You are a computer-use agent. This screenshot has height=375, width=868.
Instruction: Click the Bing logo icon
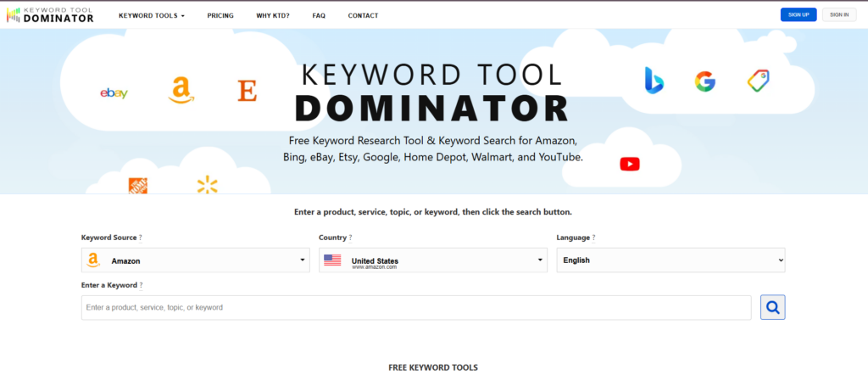point(654,81)
